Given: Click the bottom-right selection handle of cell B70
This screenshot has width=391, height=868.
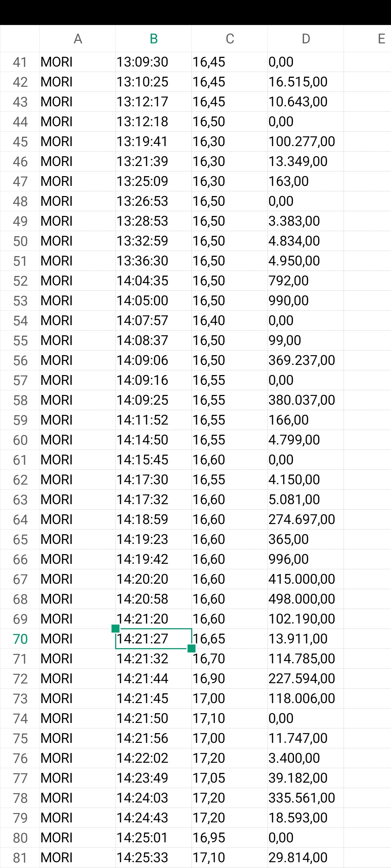Looking at the screenshot, I should coord(192,648).
